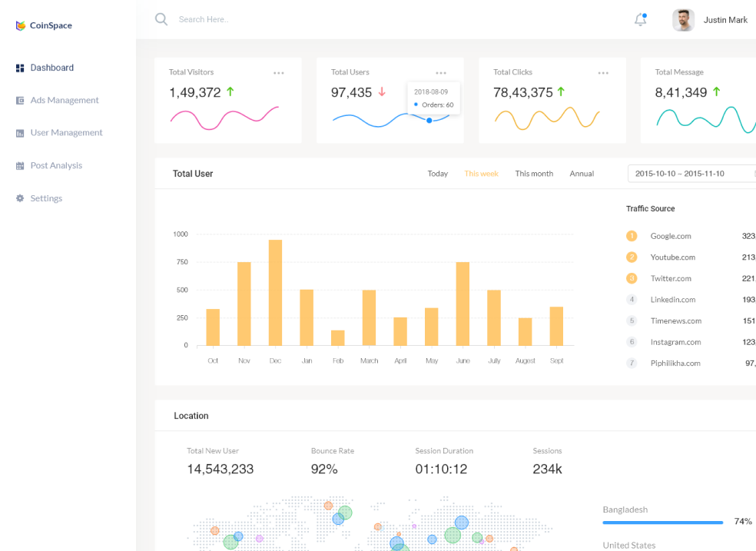Open the Total Visitors card options menu
The width and height of the screenshot is (756, 551).
[279, 73]
